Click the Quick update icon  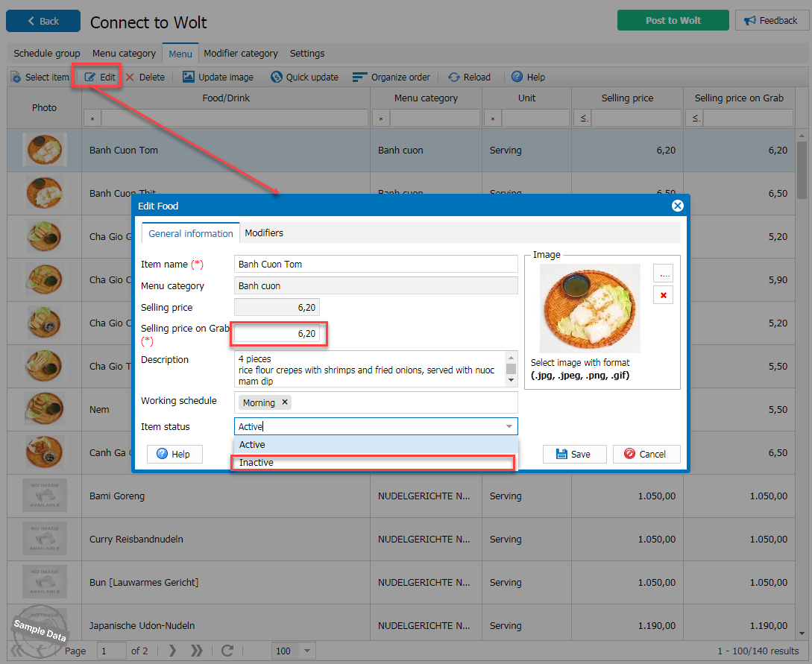[x=277, y=77]
